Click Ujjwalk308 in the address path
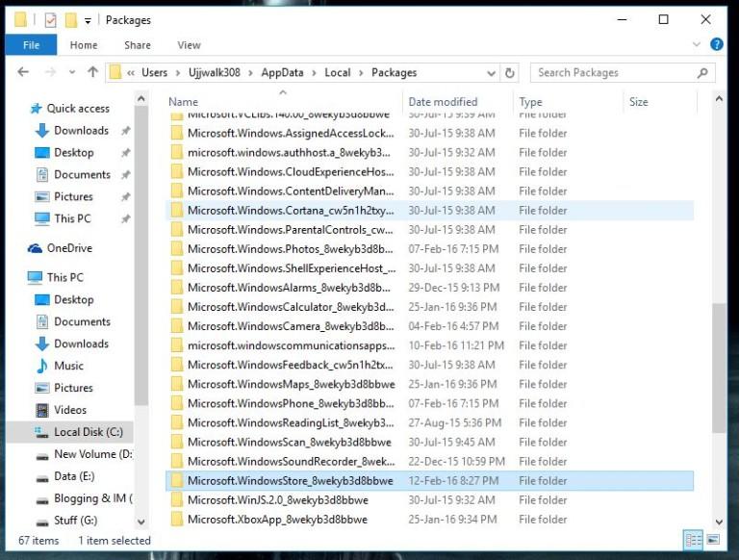The height and width of the screenshot is (560, 739). [215, 72]
